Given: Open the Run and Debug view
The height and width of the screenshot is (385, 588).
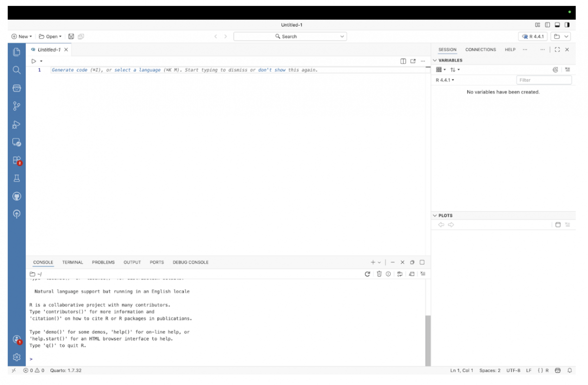Looking at the screenshot, I should 17,124.
